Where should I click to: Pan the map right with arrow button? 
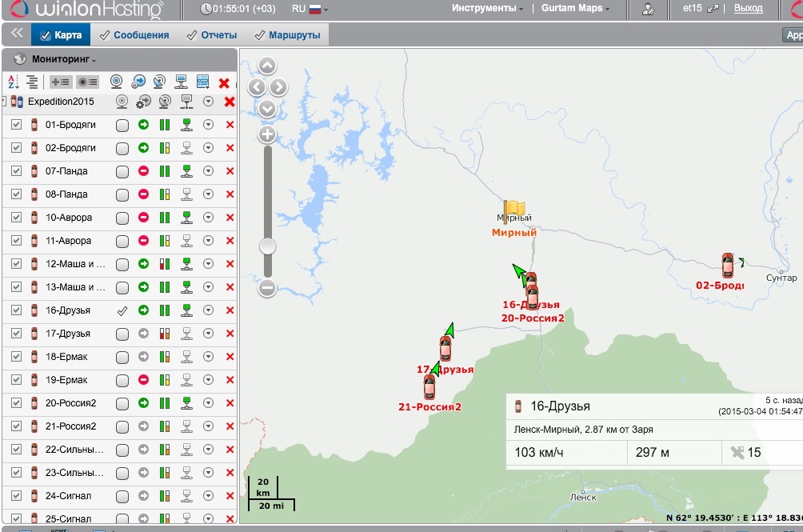(278, 87)
